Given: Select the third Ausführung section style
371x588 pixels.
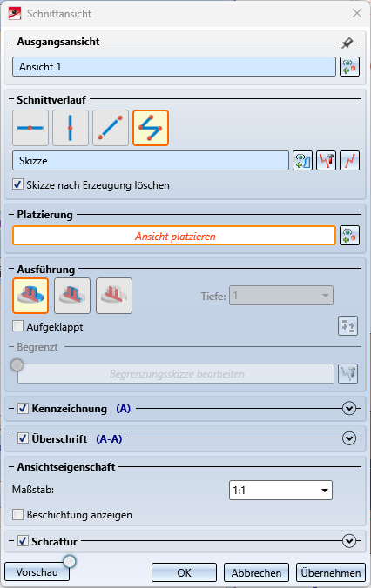Looking at the screenshot, I should point(114,296).
